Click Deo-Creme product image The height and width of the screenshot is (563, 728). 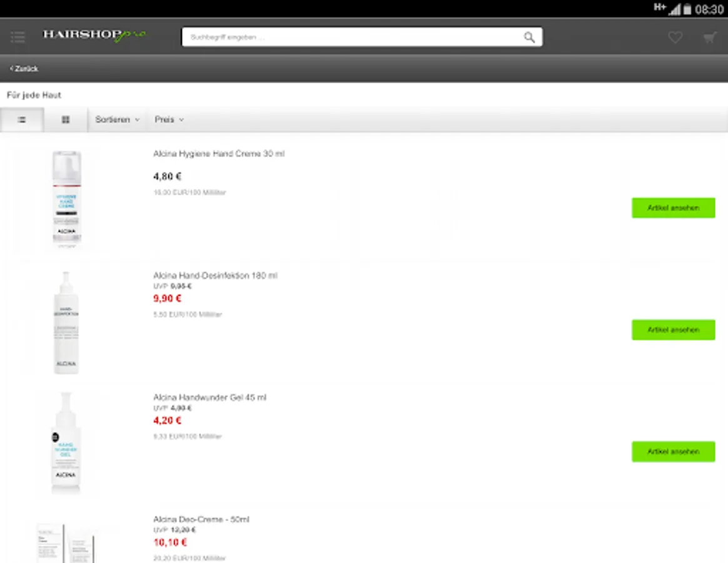pyautogui.click(x=66, y=542)
